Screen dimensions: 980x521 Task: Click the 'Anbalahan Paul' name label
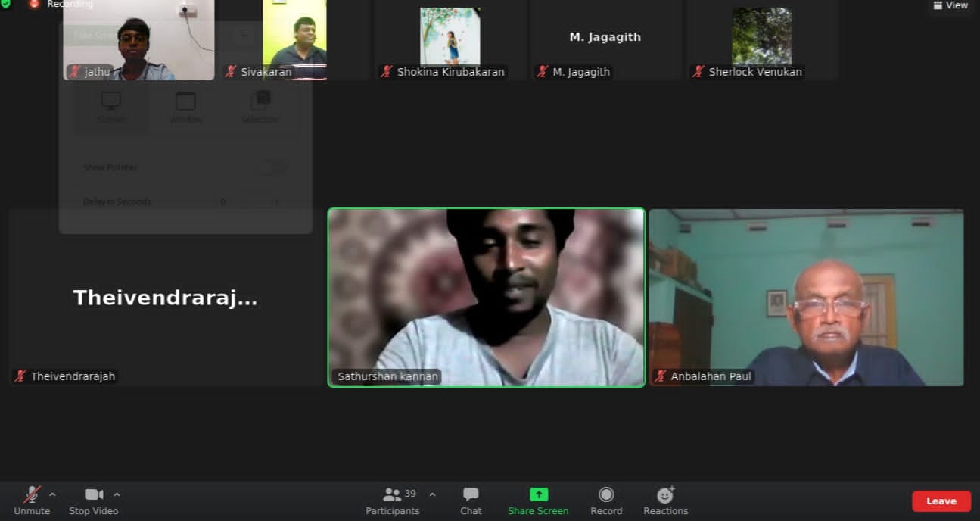(711, 376)
